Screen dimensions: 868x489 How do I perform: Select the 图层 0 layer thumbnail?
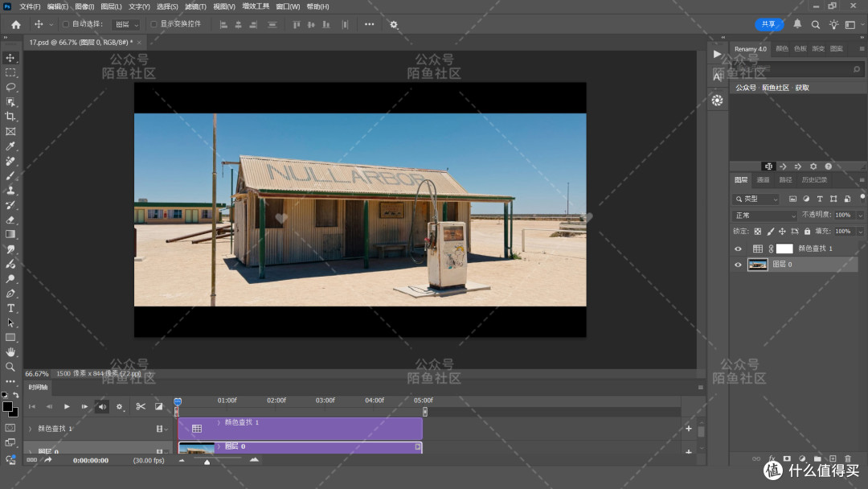(x=757, y=265)
